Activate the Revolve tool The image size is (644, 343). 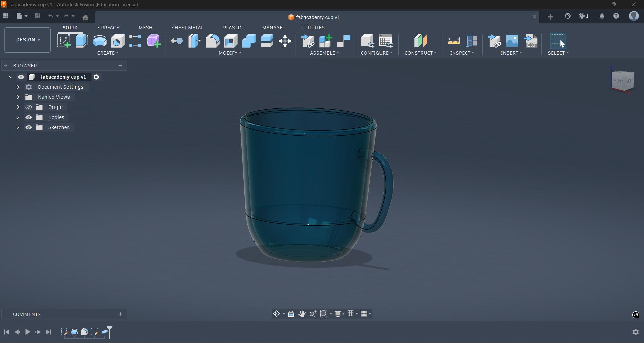pos(100,41)
